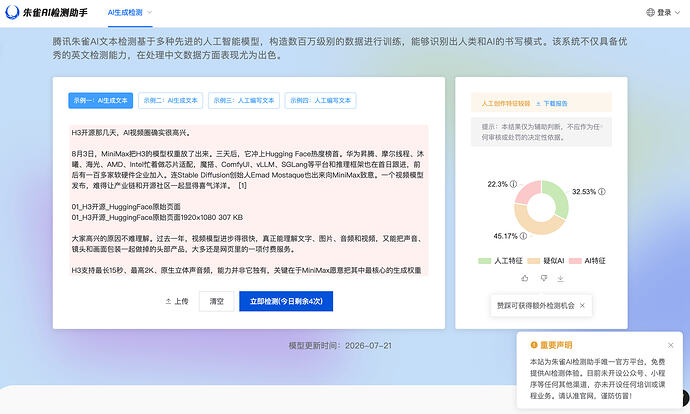This screenshot has width=690, height=414.
Task: Close the 赞踩可获得额外检测机会 tooltip
Action: (x=582, y=305)
